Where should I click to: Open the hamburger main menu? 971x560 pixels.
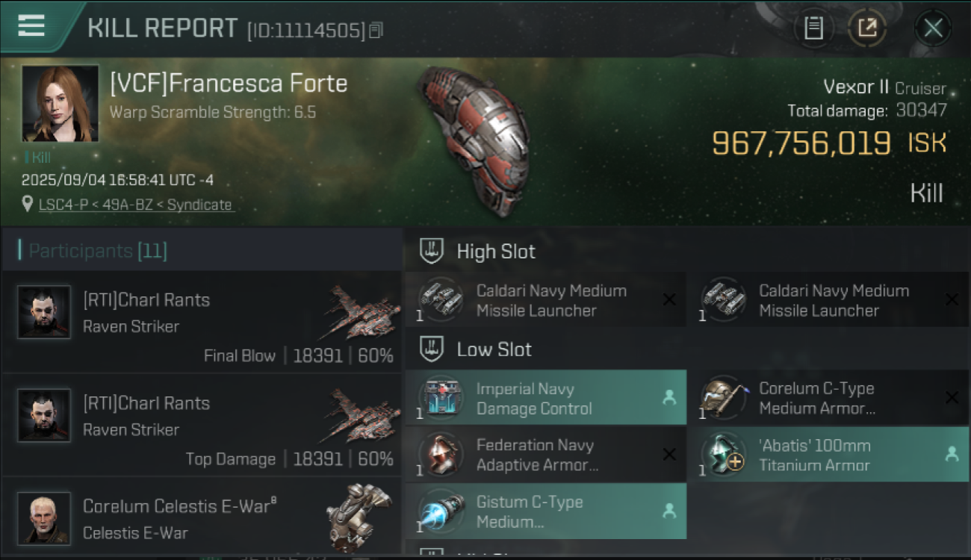pyautogui.click(x=31, y=26)
